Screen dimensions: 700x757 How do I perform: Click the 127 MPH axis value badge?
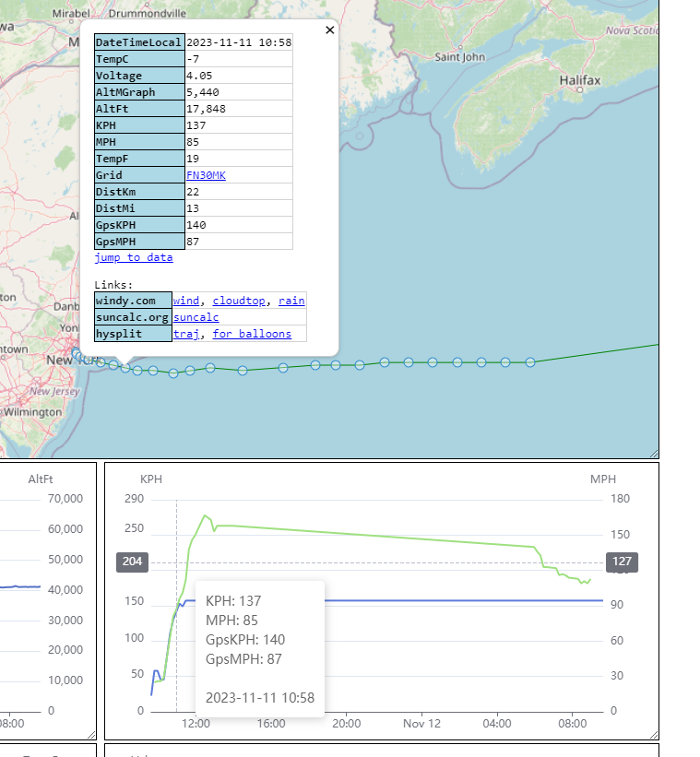pos(622,562)
